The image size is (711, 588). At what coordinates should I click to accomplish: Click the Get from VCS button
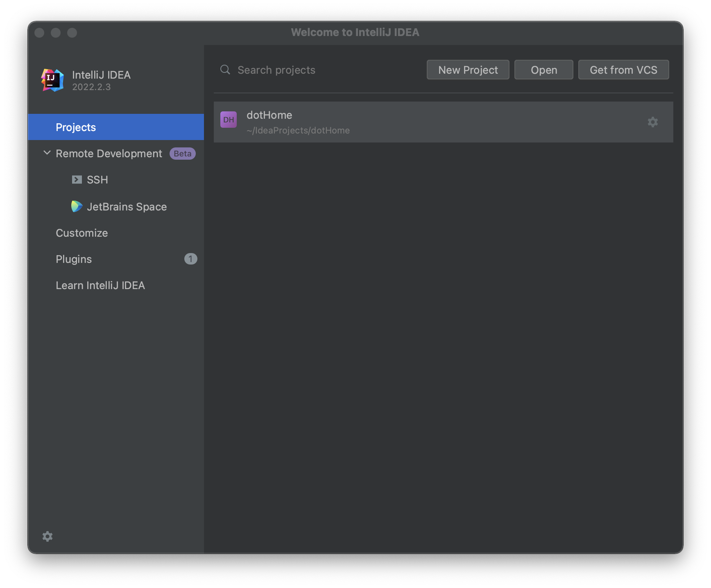623,70
